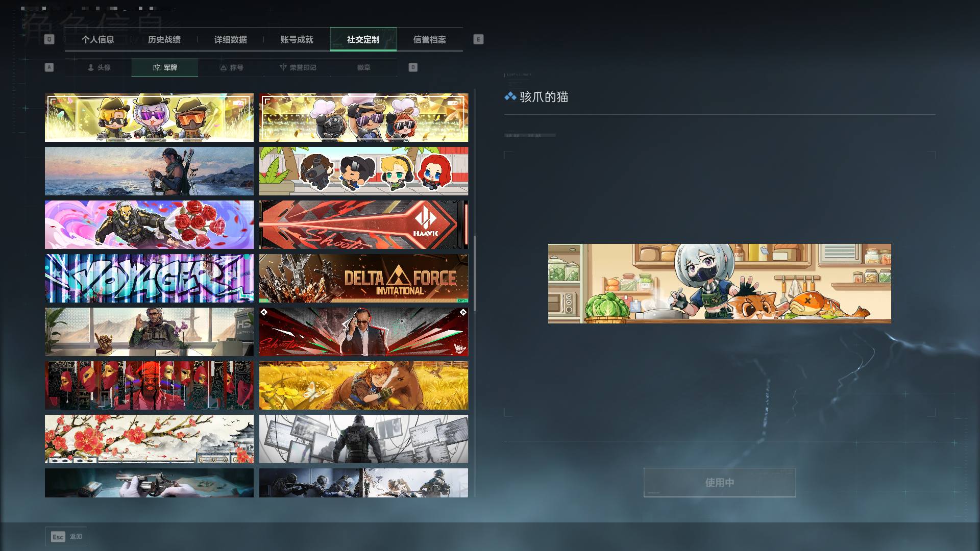Go to the 账号成就 tab
Image resolution: width=980 pixels, height=551 pixels.
(x=297, y=39)
